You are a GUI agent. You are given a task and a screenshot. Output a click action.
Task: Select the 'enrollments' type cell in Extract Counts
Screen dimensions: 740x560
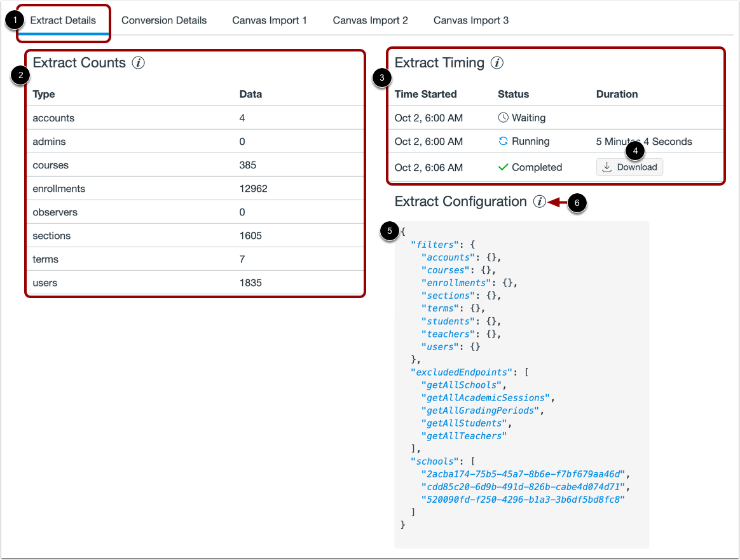59,189
